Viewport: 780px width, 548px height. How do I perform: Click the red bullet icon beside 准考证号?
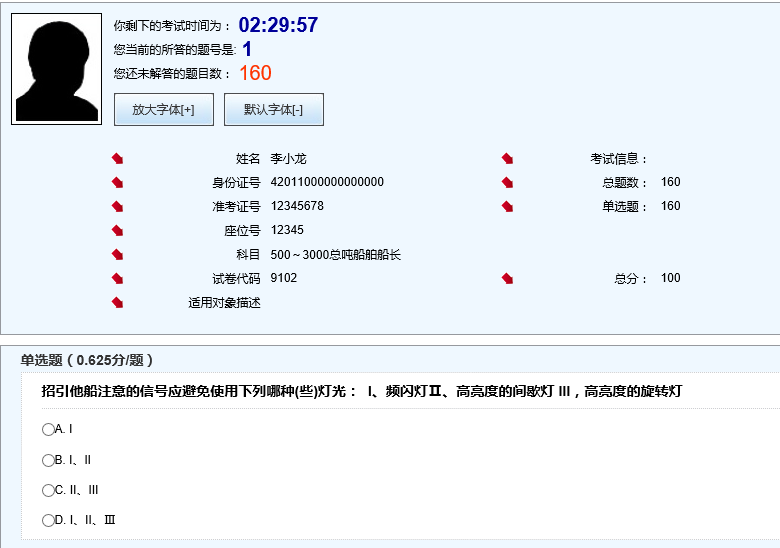(x=117, y=207)
